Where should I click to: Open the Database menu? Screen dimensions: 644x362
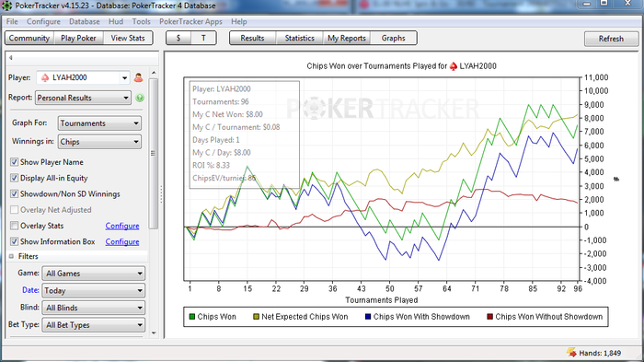pyautogui.click(x=85, y=21)
